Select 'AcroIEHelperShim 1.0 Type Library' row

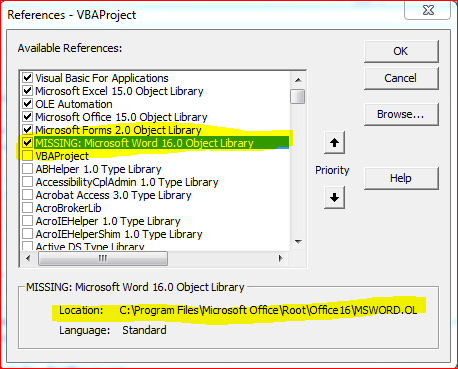click(119, 234)
